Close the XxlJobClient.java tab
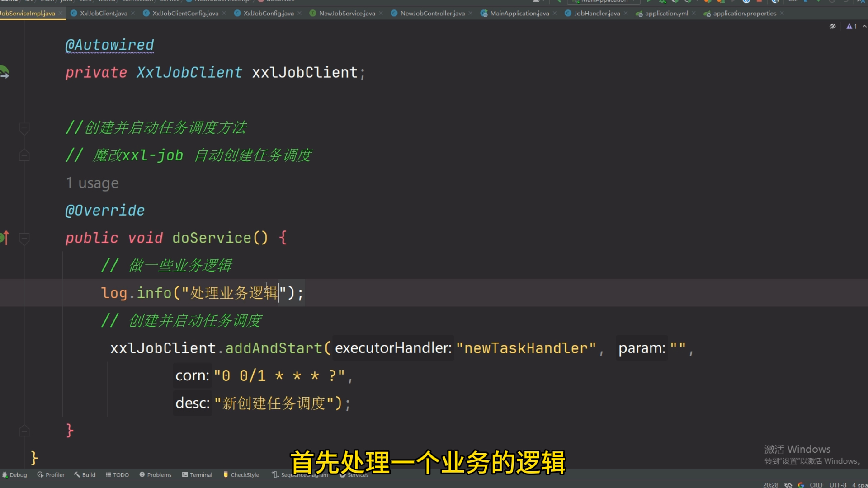The height and width of the screenshot is (488, 868). 133,13
